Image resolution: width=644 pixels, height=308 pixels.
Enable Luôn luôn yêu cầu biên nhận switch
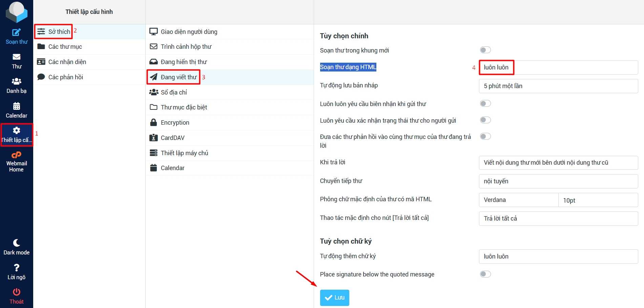point(485,104)
